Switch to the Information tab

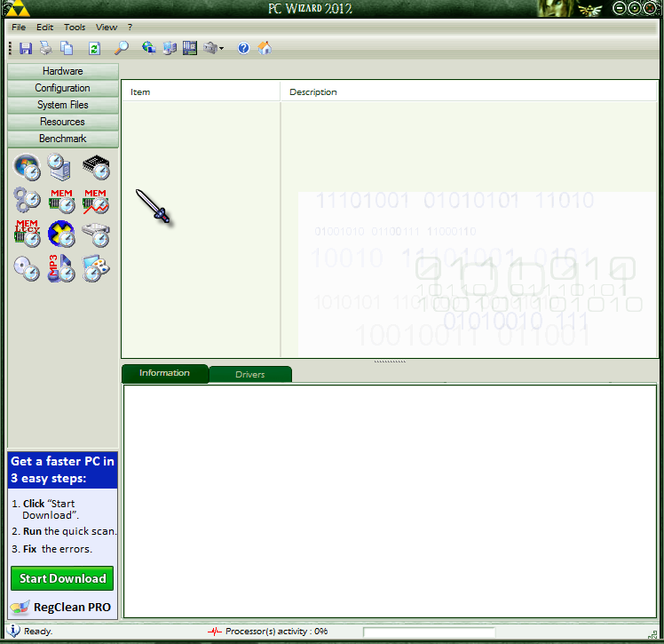[165, 373]
